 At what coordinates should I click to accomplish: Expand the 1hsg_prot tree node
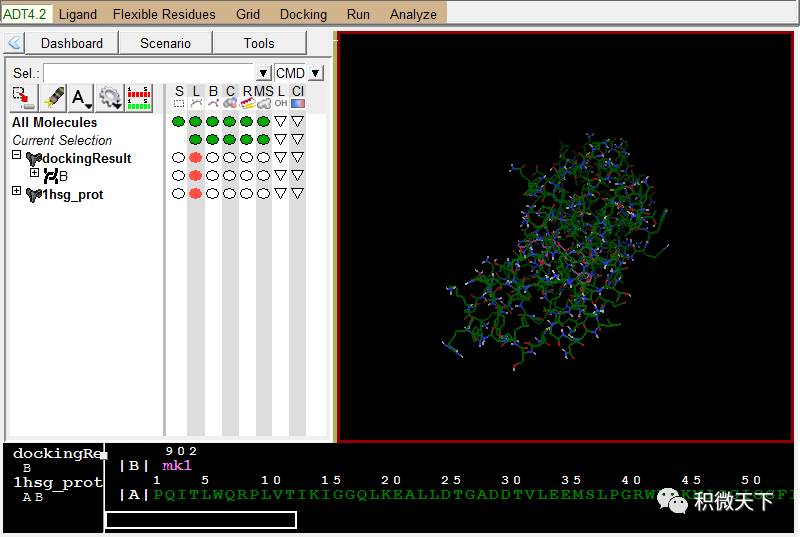pos(16,190)
